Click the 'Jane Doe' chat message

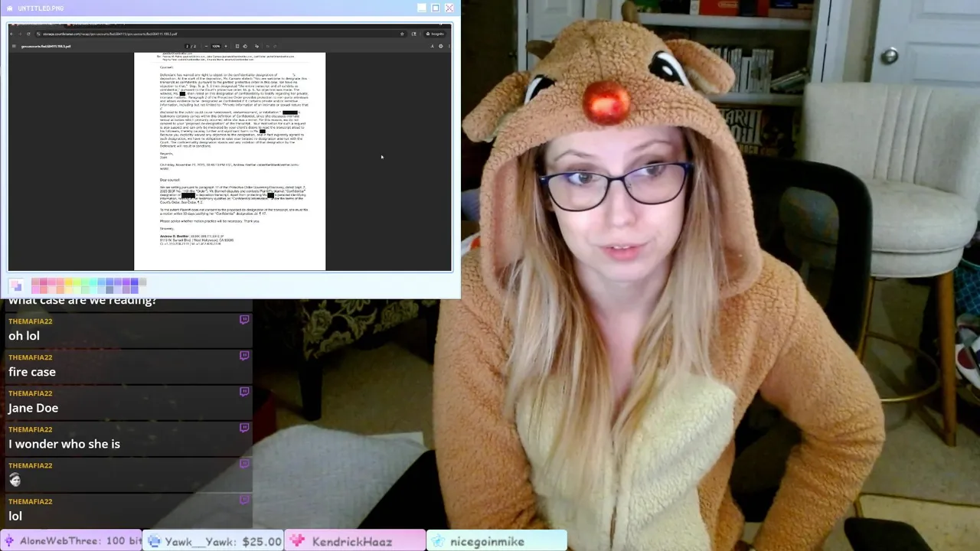33,408
